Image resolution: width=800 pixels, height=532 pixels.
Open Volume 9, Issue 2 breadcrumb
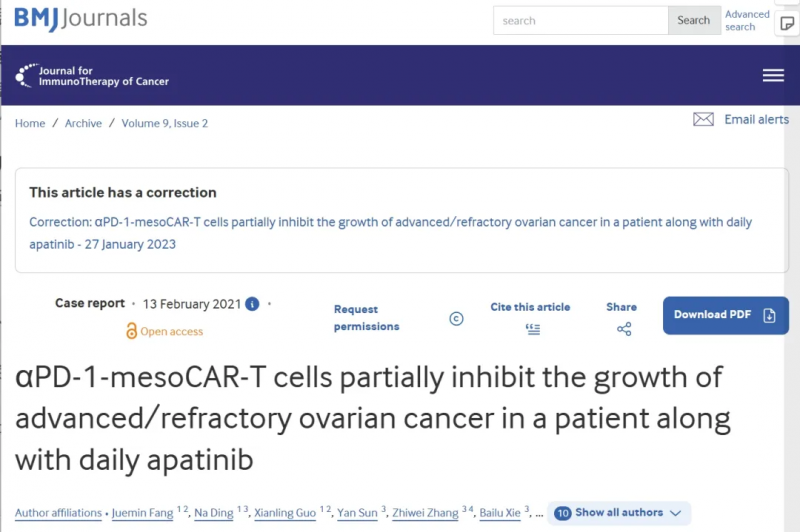[x=165, y=123]
